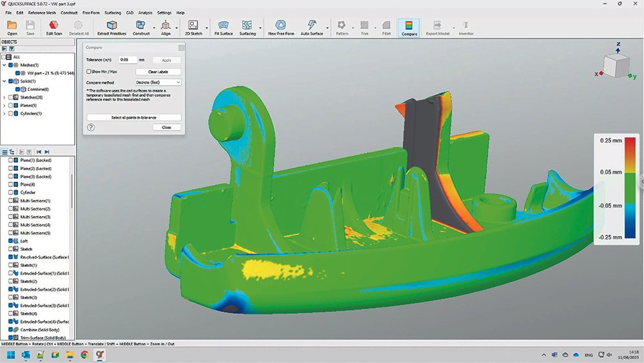Open the File menu
Image resolution: width=644 pixels, height=363 pixels.
coord(8,13)
